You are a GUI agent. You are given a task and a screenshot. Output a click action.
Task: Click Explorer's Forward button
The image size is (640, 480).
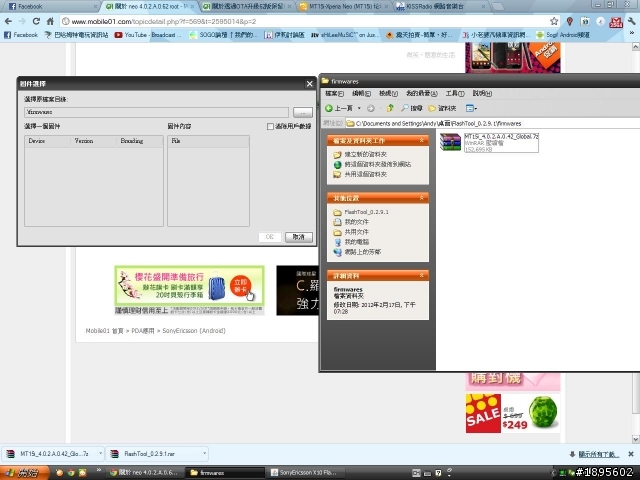point(371,108)
